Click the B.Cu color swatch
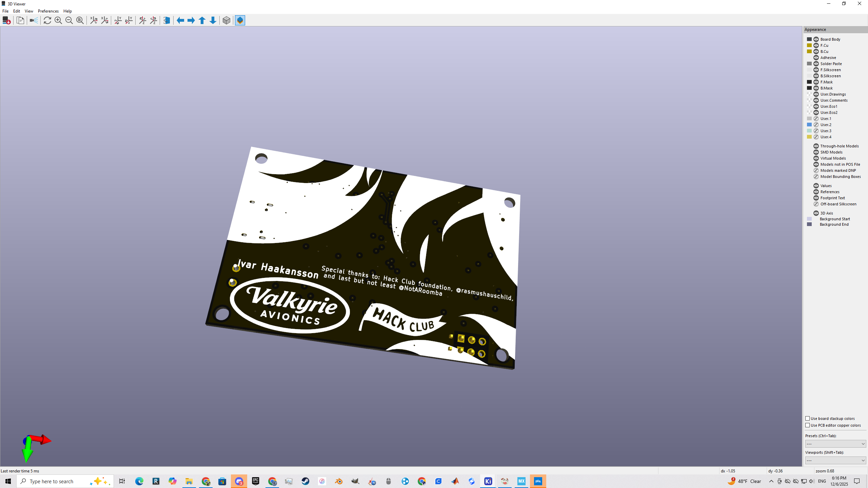The width and height of the screenshot is (868, 488). coord(809,52)
